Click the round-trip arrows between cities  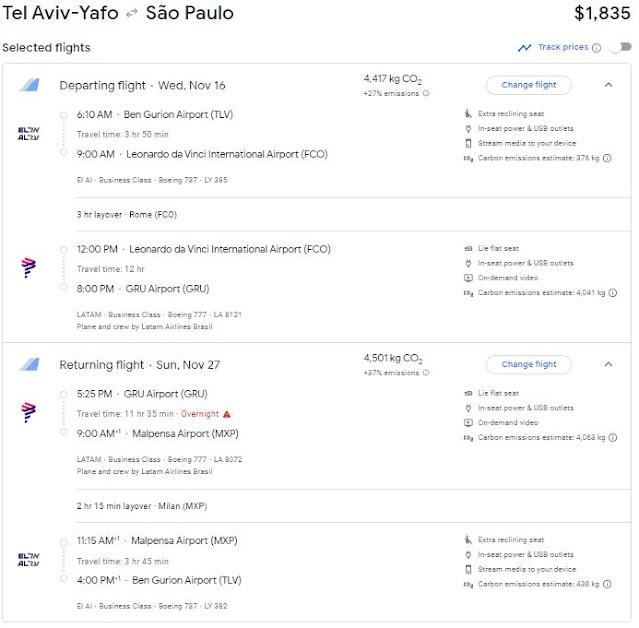(132, 14)
